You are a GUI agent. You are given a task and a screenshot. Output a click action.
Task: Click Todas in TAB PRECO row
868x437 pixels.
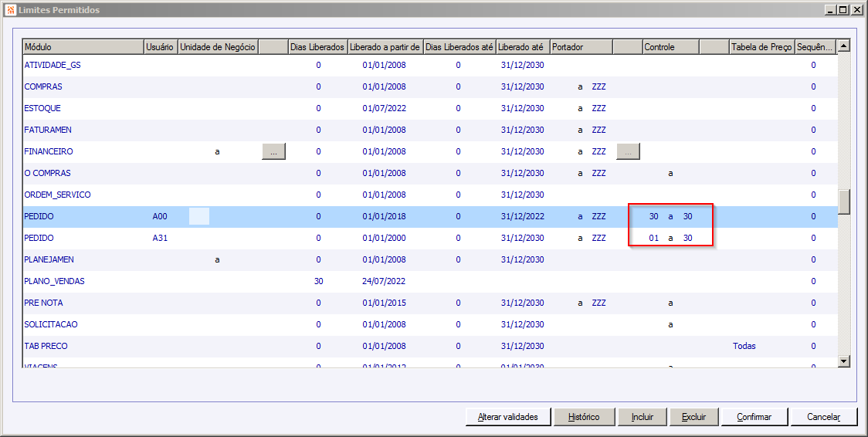(x=744, y=346)
